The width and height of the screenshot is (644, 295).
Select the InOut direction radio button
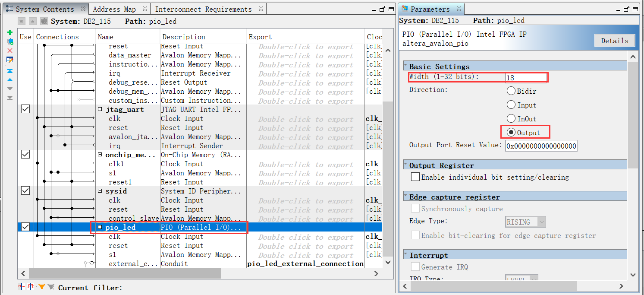pos(511,119)
